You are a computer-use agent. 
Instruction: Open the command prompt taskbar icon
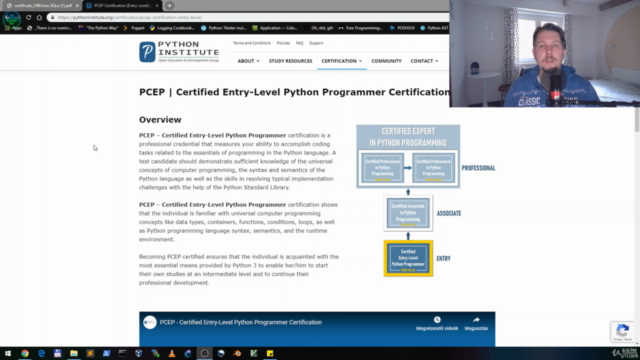[x=122, y=353]
